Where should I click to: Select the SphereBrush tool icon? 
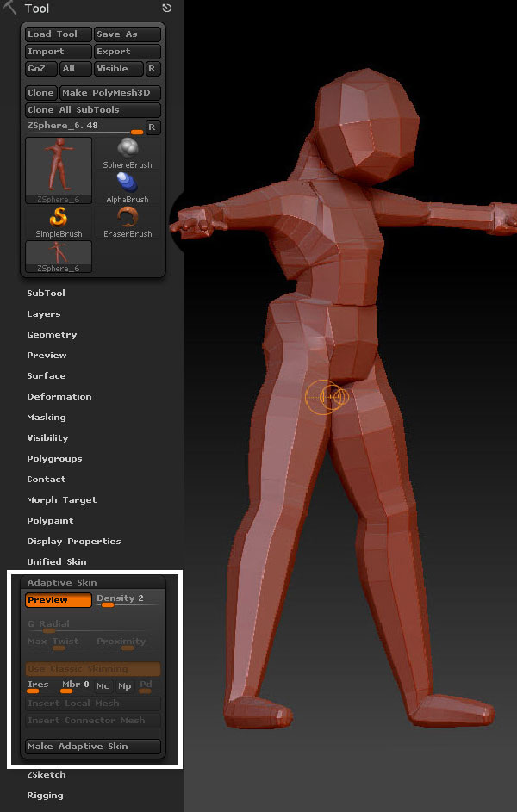tap(128, 150)
